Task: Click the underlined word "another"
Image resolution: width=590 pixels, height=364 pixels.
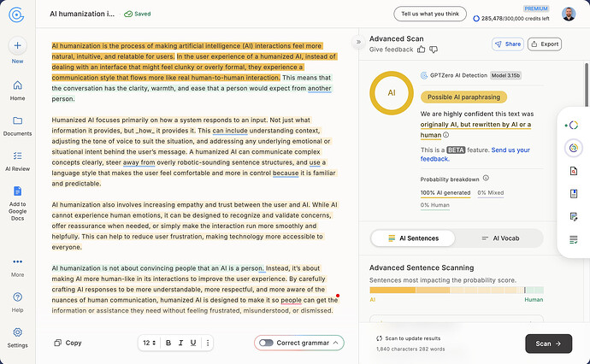Action: point(320,88)
